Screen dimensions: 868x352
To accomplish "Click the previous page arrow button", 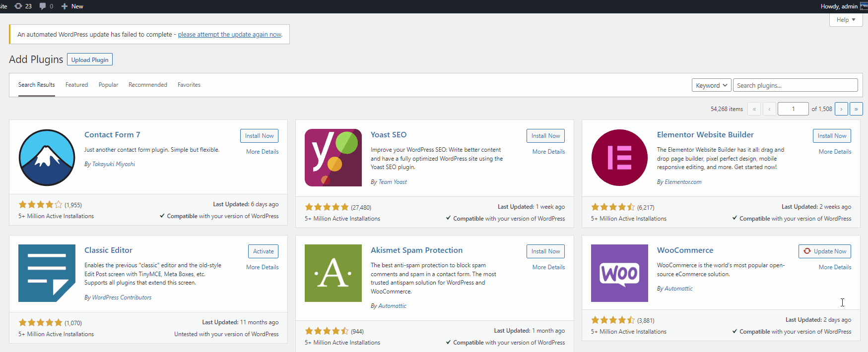I will [769, 109].
